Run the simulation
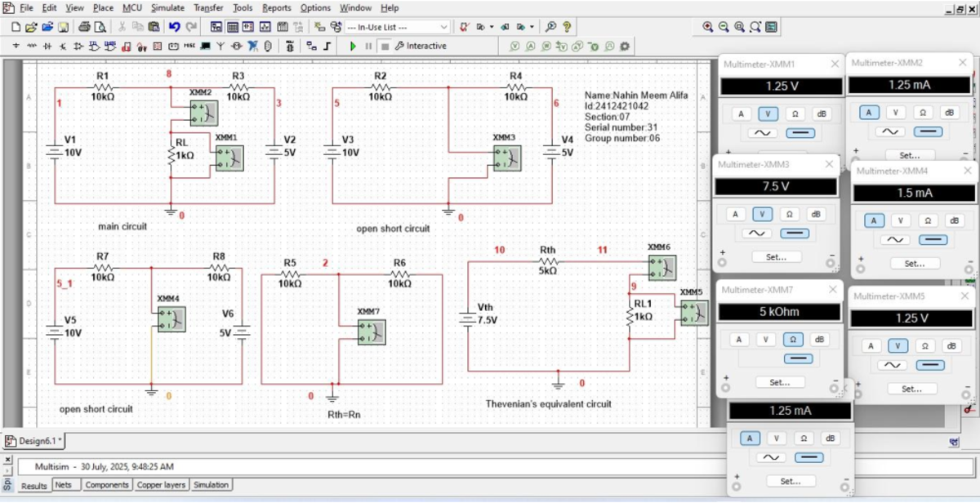 (x=353, y=46)
